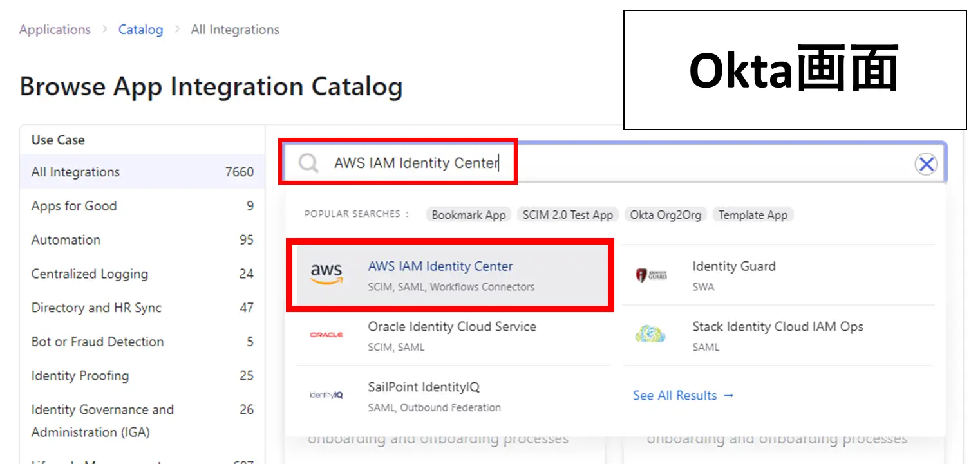Select Okta Org2Org popular search
Screen dimensions: 980x464
tap(666, 215)
